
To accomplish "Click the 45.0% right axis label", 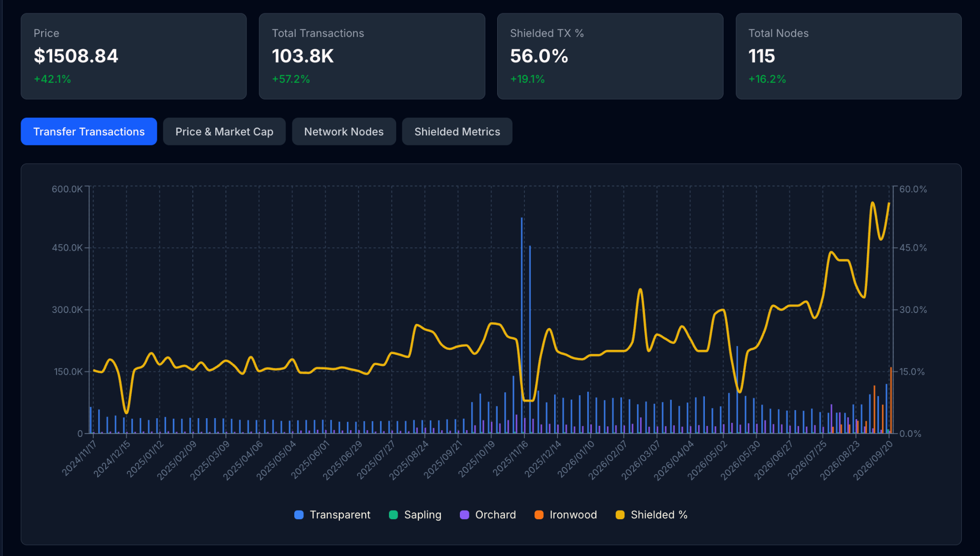I will click(913, 248).
